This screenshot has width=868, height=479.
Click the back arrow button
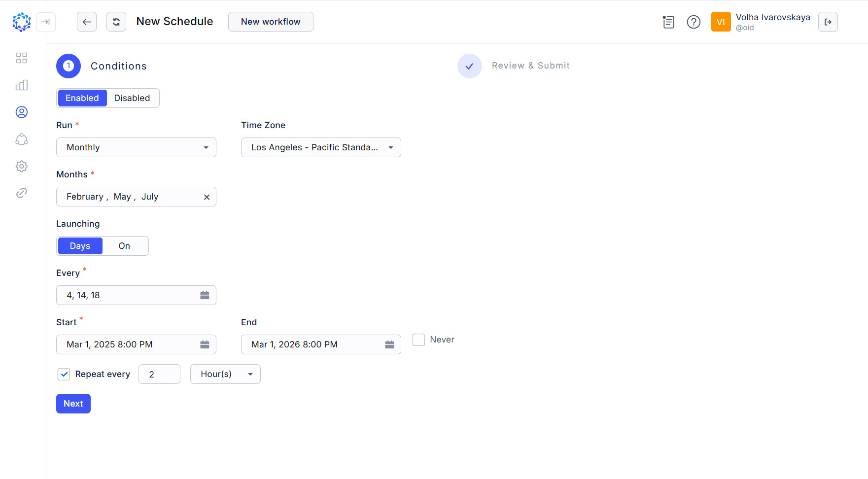coord(87,22)
